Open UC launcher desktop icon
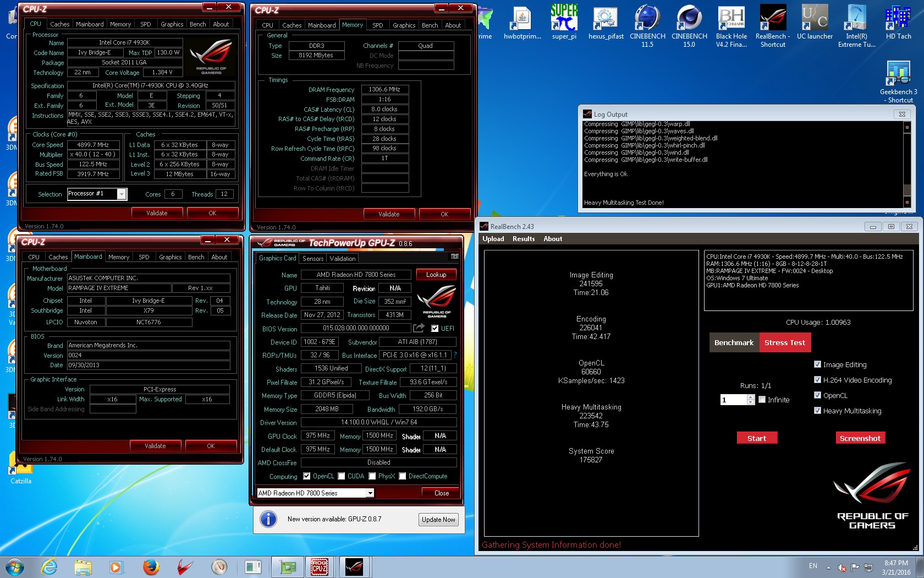This screenshot has height=578, width=924. [815, 23]
